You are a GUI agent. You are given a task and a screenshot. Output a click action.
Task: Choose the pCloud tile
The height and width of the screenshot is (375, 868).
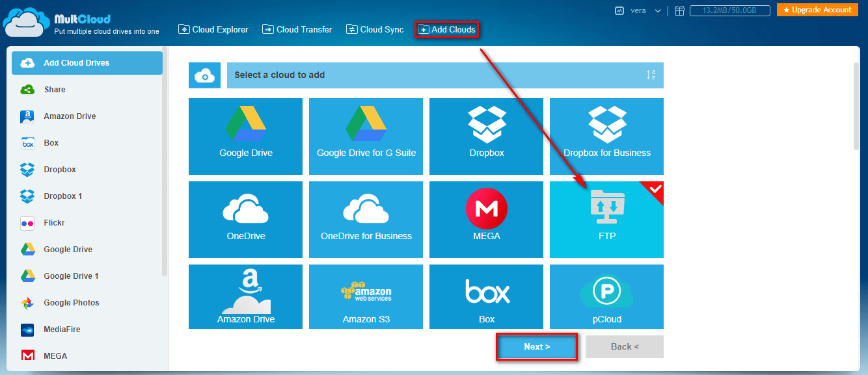coord(606,296)
